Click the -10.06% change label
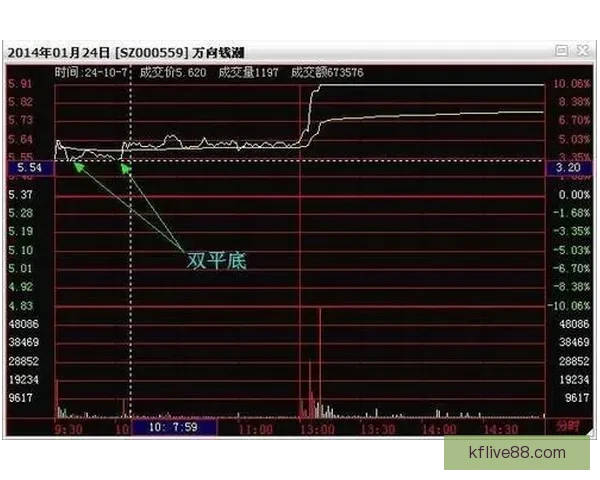Image resolution: width=600 pixels, height=480 pixels. tap(569, 305)
